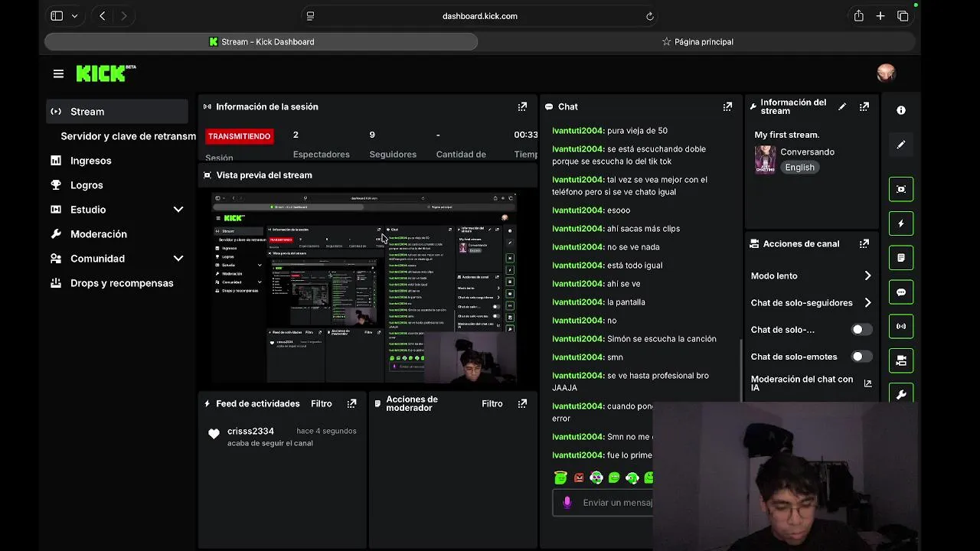Click the 'My first stream.' title text
Viewport: 980px width, 551px height.
pos(787,135)
